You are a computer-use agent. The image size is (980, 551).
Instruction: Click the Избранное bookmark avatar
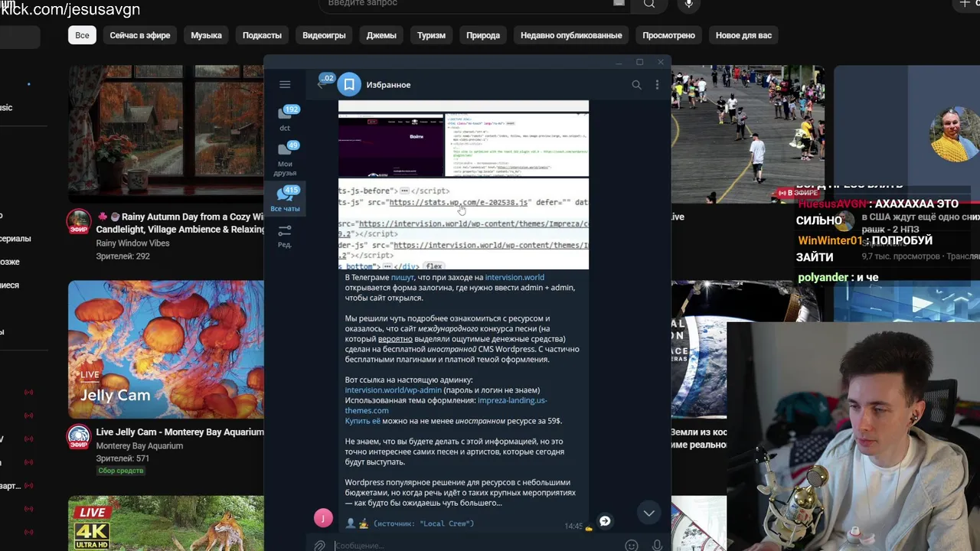(x=349, y=85)
